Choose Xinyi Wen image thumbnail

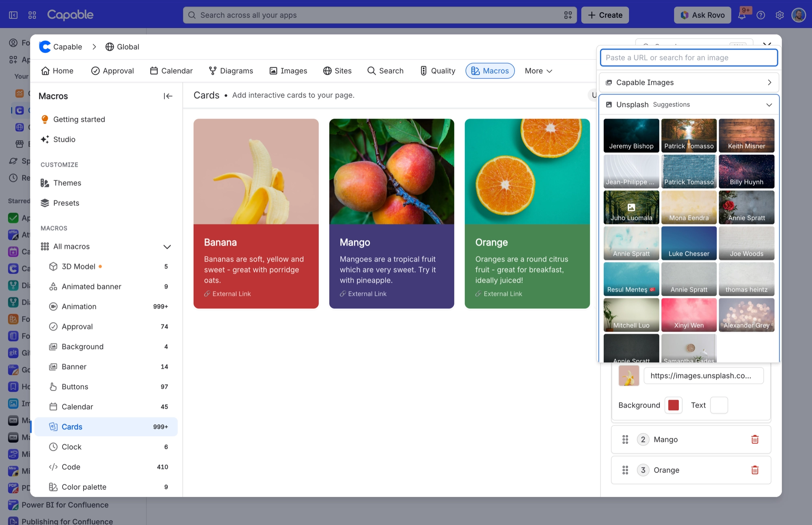689,315
